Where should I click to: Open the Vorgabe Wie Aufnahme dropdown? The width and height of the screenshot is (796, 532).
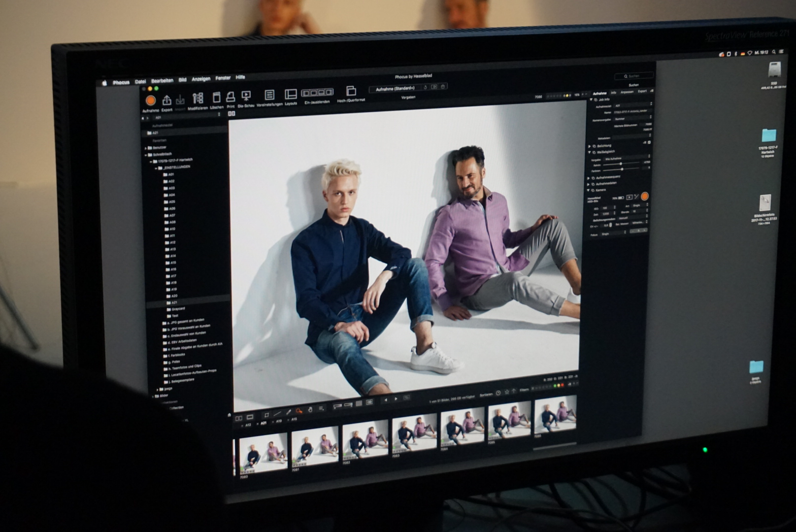point(626,158)
